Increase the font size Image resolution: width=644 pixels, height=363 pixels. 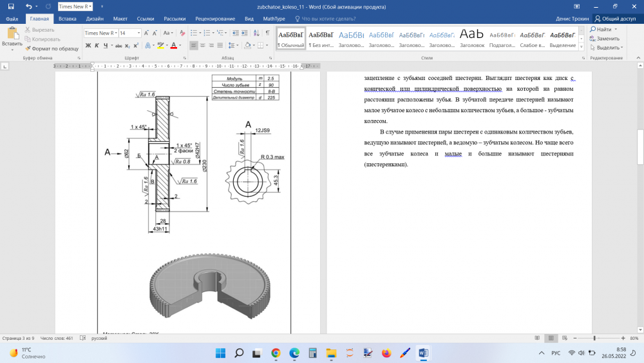pyautogui.click(x=147, y=32)
